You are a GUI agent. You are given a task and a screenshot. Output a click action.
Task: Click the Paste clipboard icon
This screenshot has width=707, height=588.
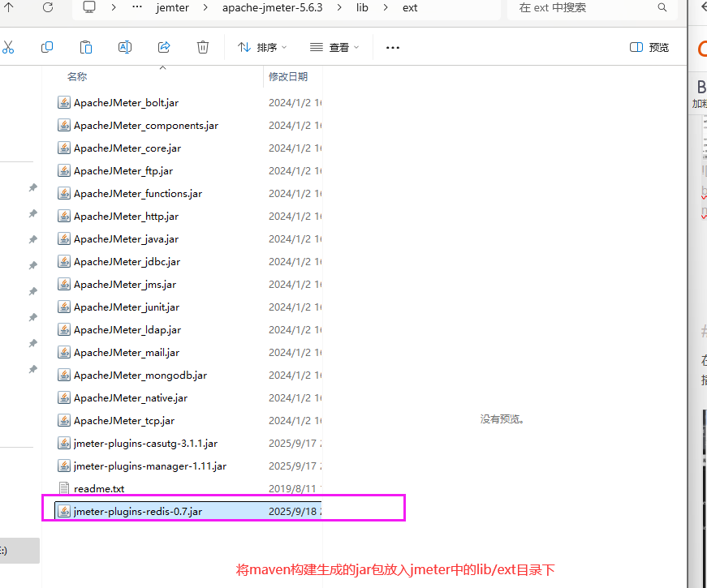(86, 47)
